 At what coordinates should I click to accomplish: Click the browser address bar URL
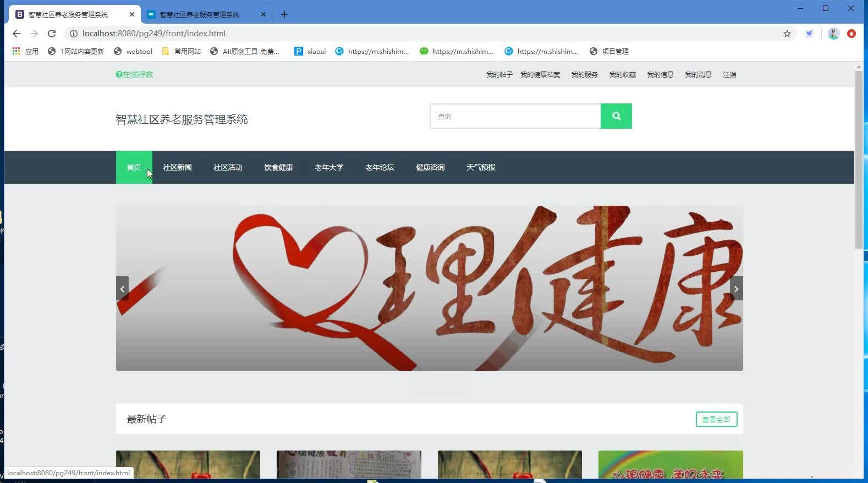tap(154, 34)
